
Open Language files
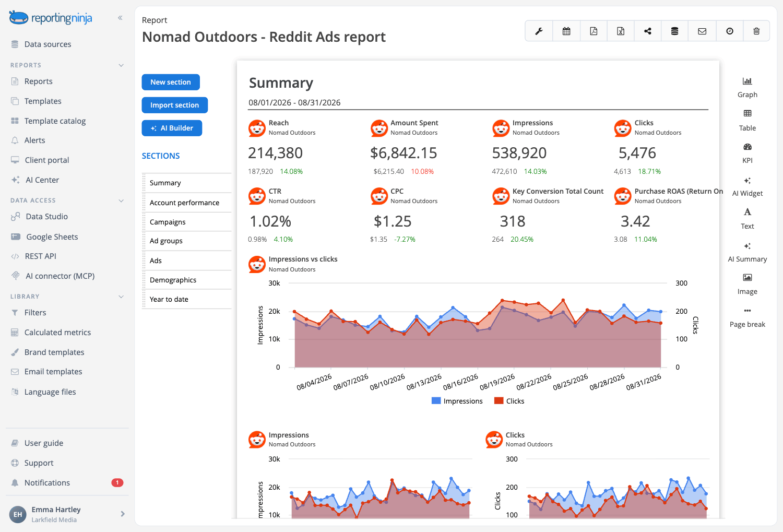[50, 392]
